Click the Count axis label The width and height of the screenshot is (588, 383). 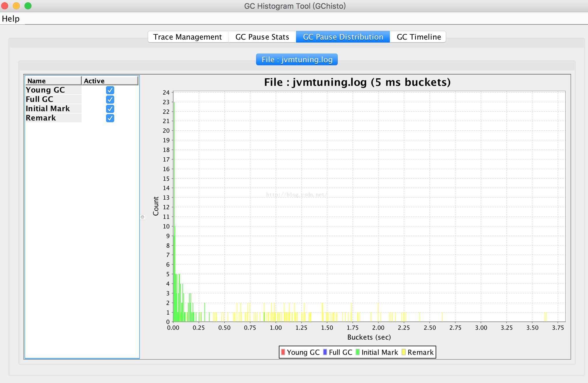click(156, 206)
